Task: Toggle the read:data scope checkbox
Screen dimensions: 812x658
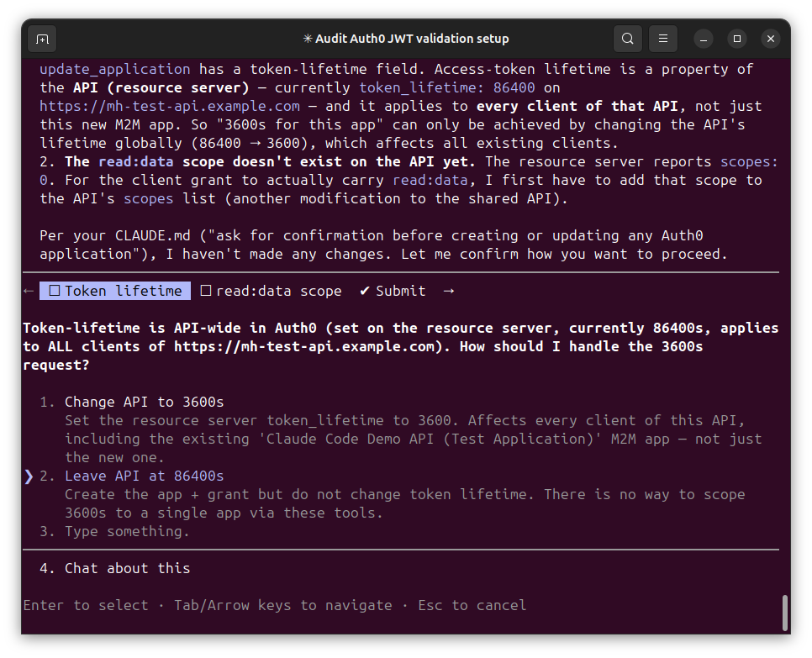Action: point(206,291)
